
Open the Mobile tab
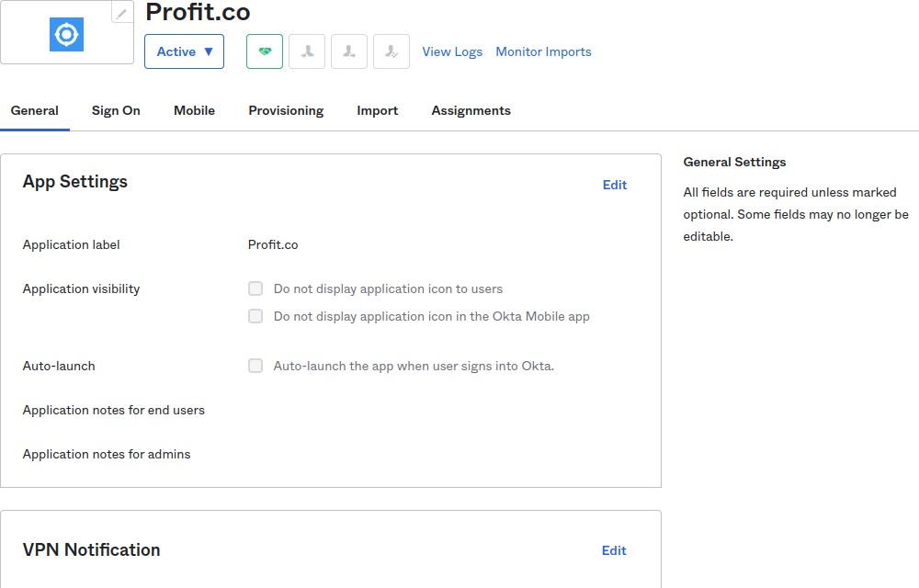[194, 110]
